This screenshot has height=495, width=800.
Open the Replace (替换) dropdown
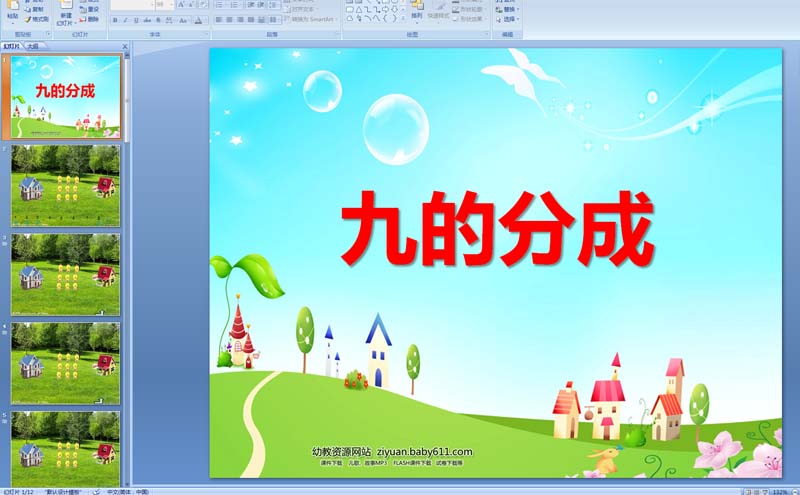511,9
